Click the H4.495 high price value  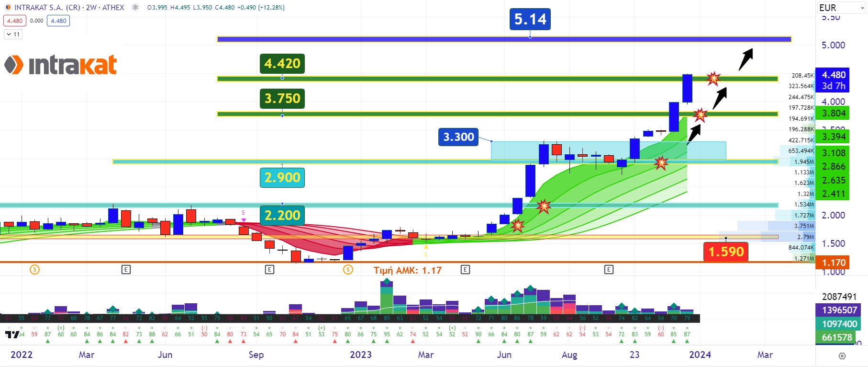tap(180, 8)
